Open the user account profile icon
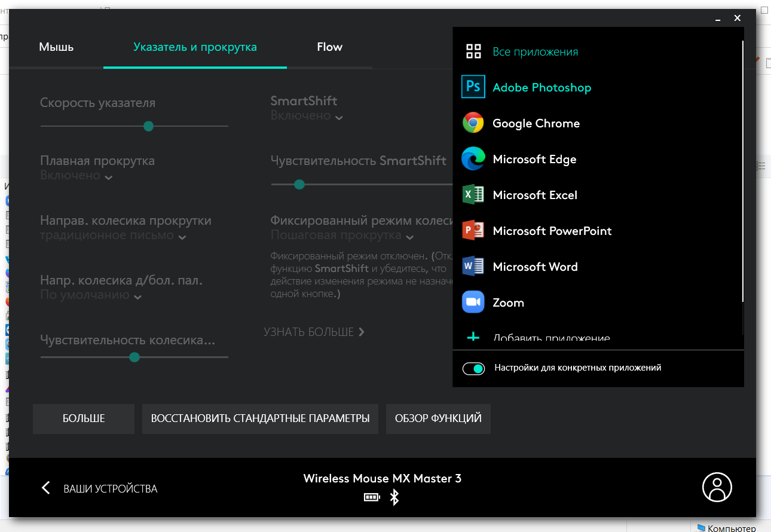The width and height of the screenshot is (771, 532). 717,487
